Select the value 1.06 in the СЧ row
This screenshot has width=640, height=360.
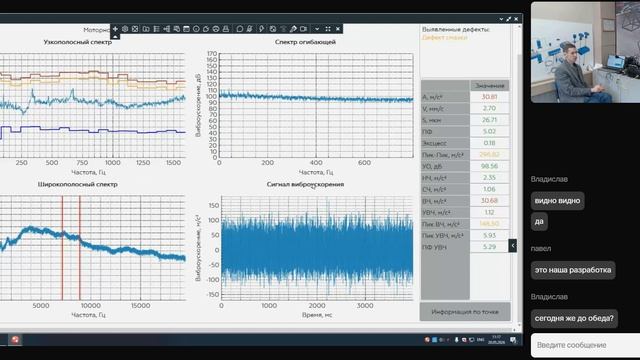(489, 189)
